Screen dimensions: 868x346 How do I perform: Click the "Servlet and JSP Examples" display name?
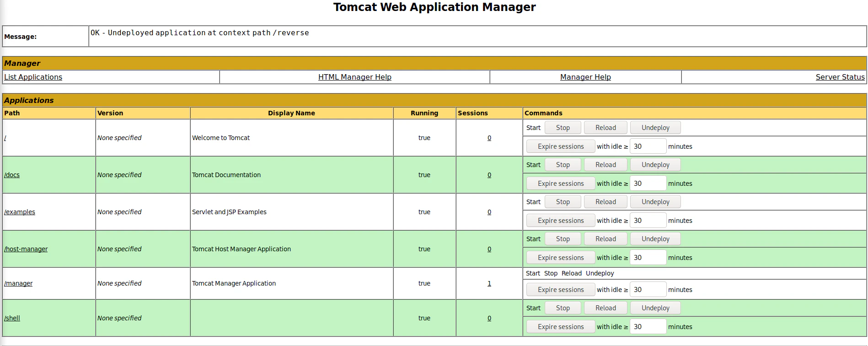[x=229, y=212]
